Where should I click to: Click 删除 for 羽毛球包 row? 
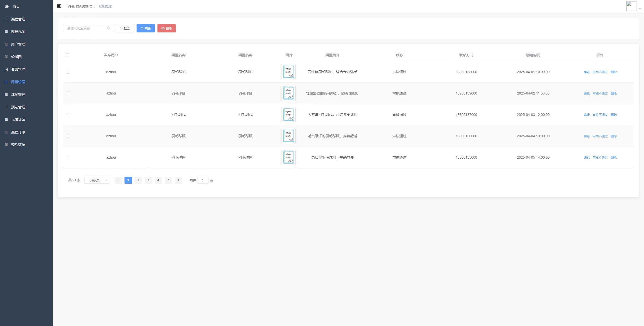click(x=614, y=115)
